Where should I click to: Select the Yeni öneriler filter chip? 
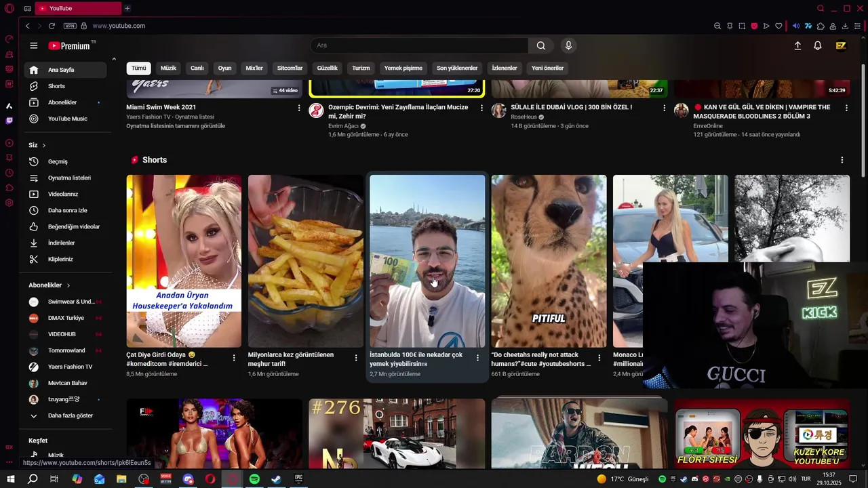point(547,68)
